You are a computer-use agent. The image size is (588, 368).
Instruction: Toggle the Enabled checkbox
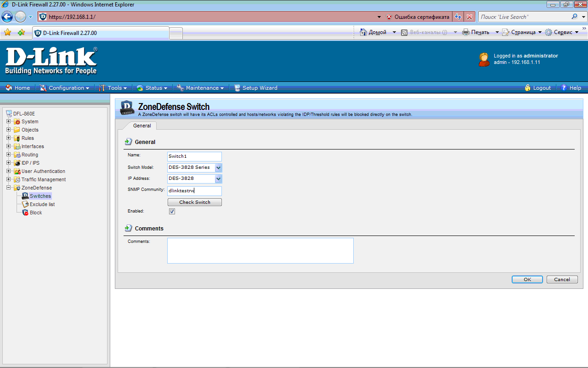pos(172,211)
